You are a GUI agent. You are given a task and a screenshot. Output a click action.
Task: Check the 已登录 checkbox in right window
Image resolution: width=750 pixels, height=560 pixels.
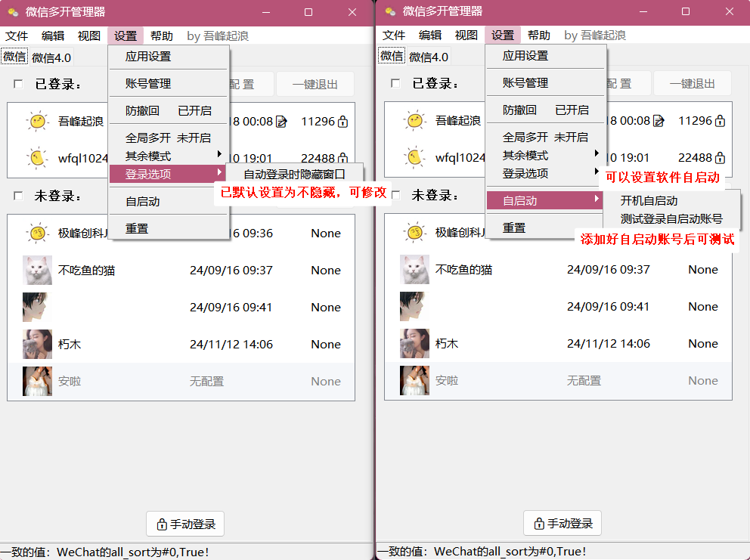click(x=395, y=83)
